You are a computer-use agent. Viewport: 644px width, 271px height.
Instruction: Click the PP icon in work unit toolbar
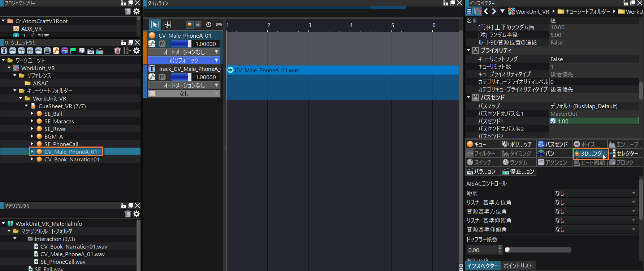click(82, 51)
